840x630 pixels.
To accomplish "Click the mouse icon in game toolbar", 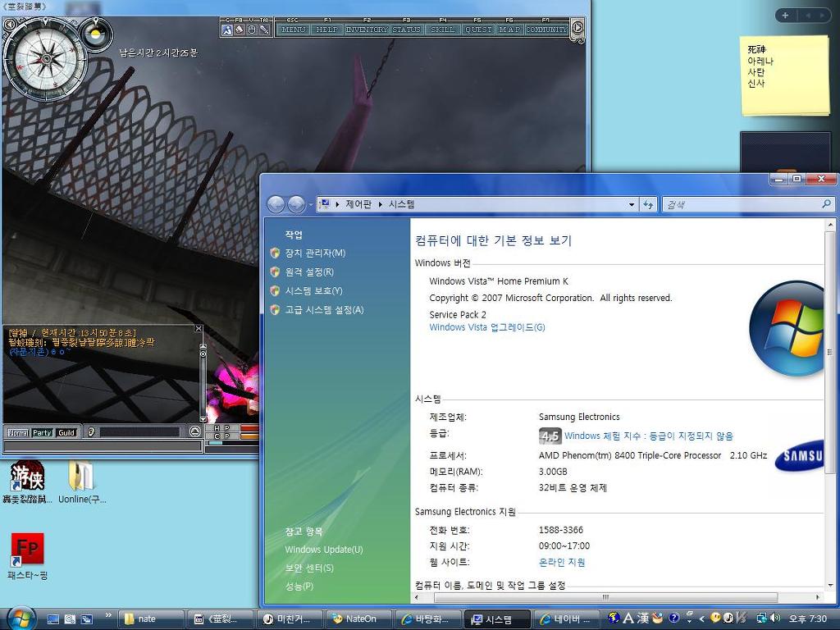I will pos(252,30).
